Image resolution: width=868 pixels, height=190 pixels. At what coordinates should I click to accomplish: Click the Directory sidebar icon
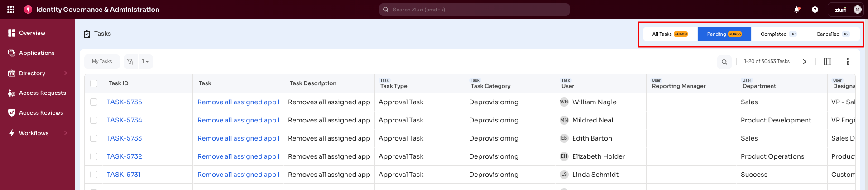point(12,73)
